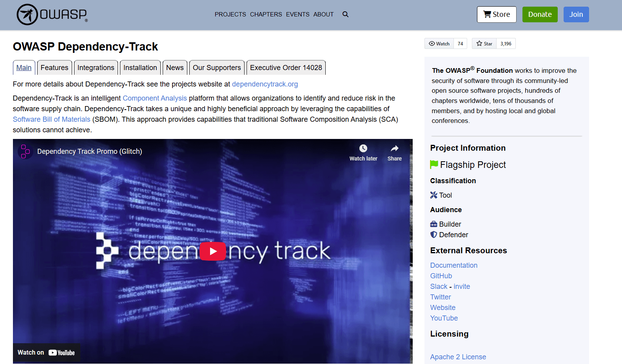
Task: Click the Dependency Track channel avatar icon
Action: pyautogui.click(x=25, y=151)
